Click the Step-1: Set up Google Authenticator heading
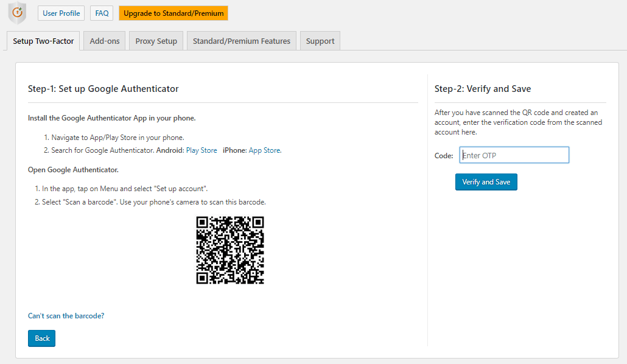This screenshot has width=627, height=364. click(x=103, y=89)
